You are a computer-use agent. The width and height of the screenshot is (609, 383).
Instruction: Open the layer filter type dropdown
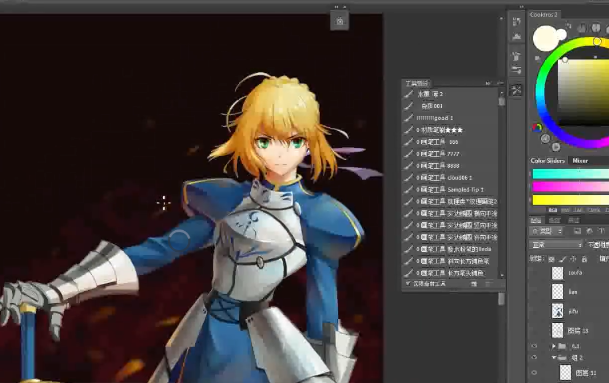[546, 231]
